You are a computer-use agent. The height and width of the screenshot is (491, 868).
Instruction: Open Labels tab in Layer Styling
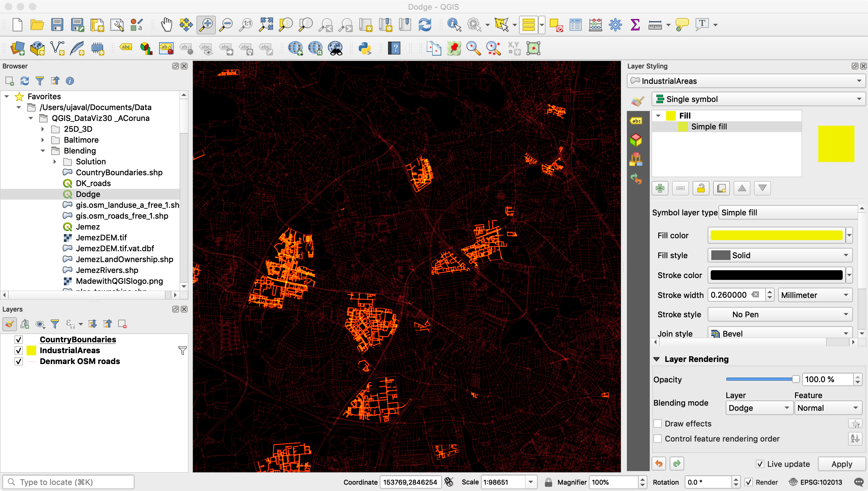pos(636,121)
